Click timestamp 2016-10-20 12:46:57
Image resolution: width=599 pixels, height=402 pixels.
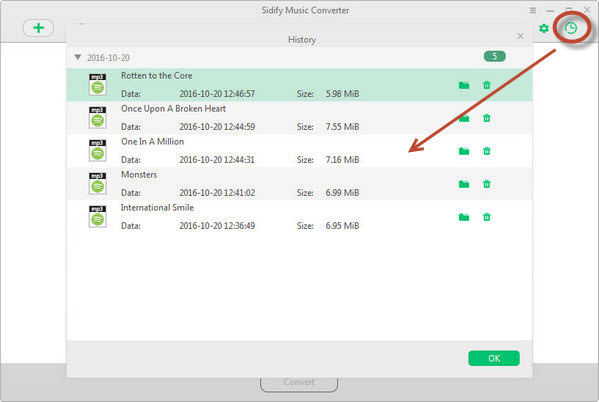[217, 94]
